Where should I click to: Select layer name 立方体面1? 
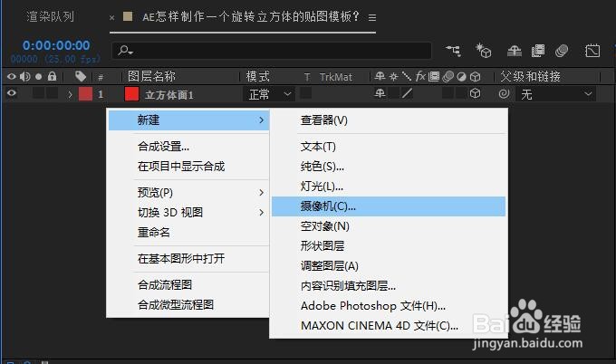[169, 95]
